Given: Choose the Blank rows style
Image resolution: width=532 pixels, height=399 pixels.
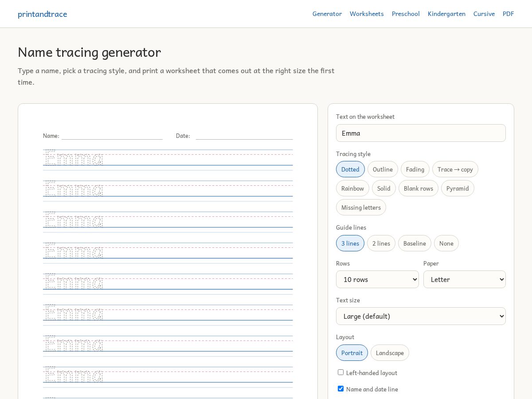Looking at the screenshot, I should point(419,188).
